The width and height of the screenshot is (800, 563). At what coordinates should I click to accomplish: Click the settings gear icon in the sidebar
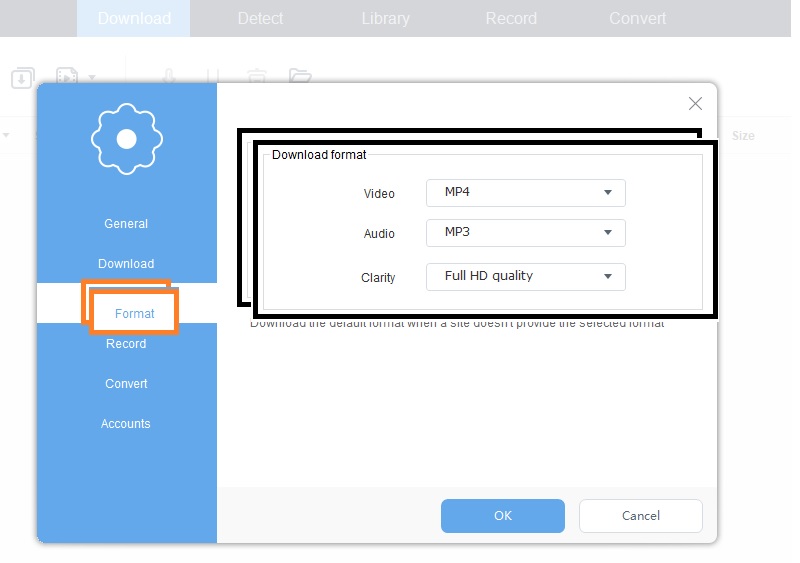[127, 139]
